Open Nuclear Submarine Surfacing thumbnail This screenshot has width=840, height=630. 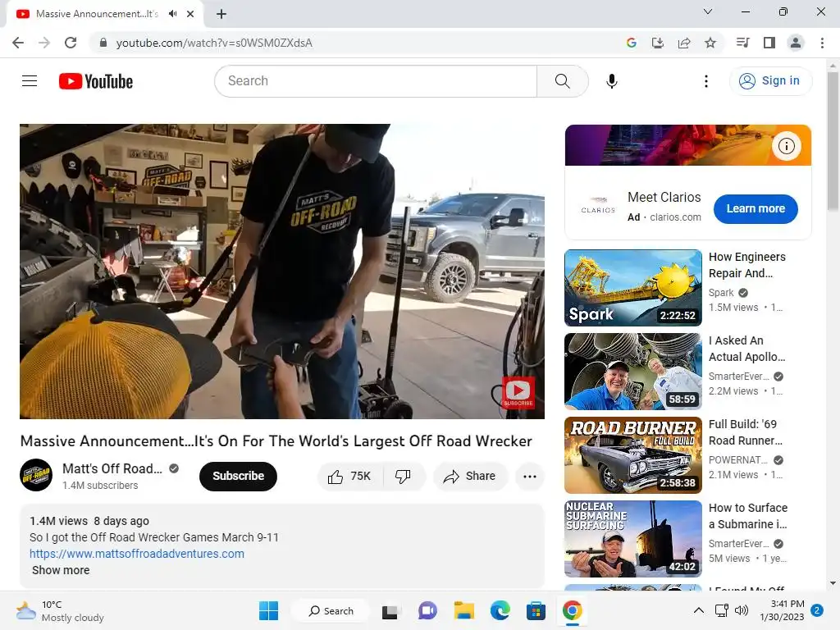coord(633,538)
